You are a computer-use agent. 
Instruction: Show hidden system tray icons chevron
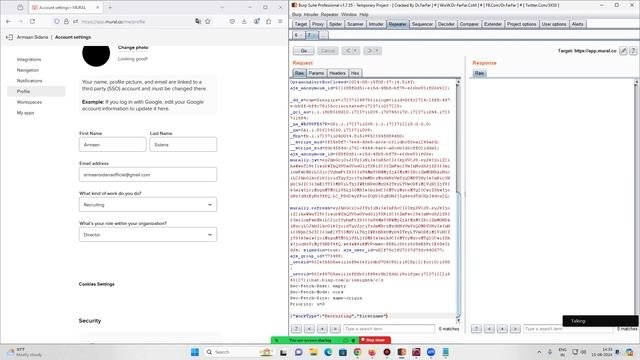539,352
